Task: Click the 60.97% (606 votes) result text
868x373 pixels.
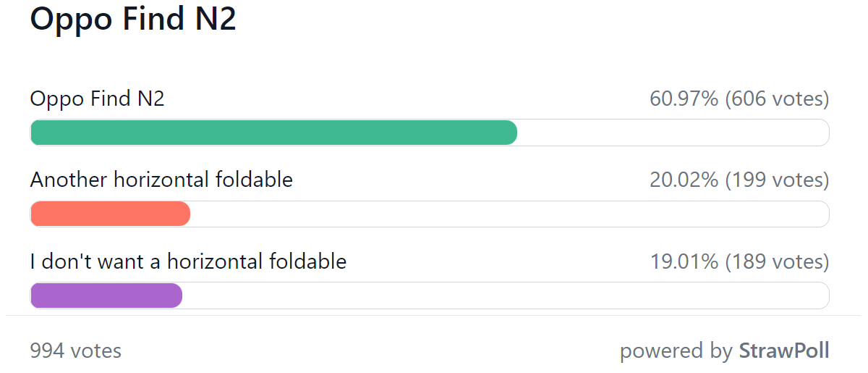Action: pyautogui.click(x=739, y=99)
